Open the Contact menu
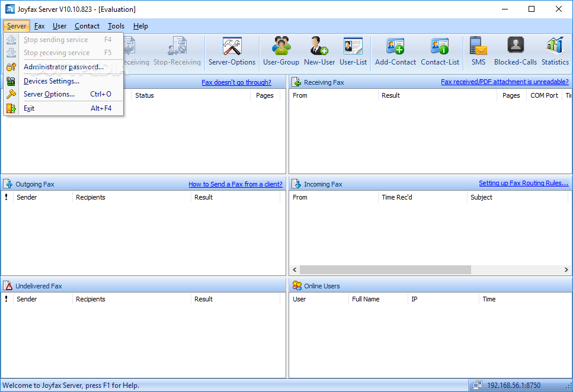 pos(87,26)
